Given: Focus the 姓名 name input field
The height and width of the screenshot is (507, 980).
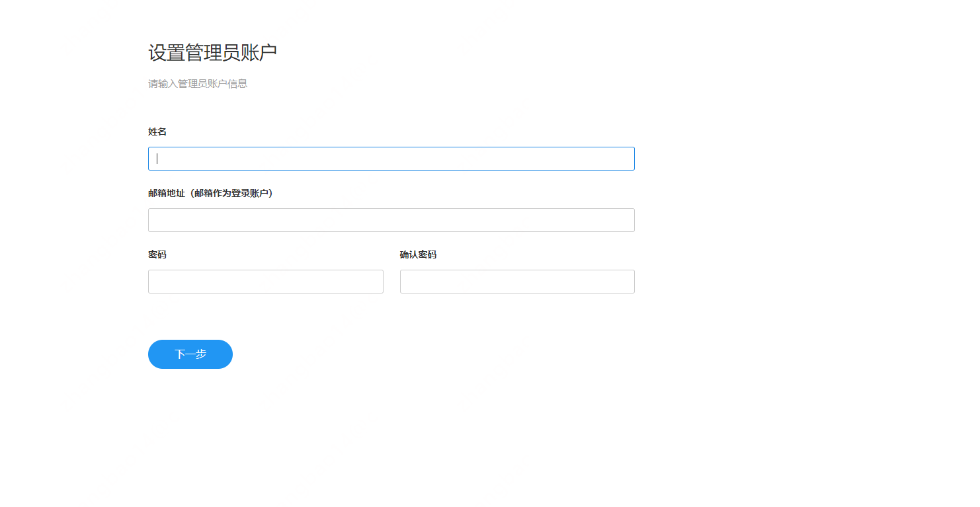Looking at the screenshot, I should [x=391, y=159].
